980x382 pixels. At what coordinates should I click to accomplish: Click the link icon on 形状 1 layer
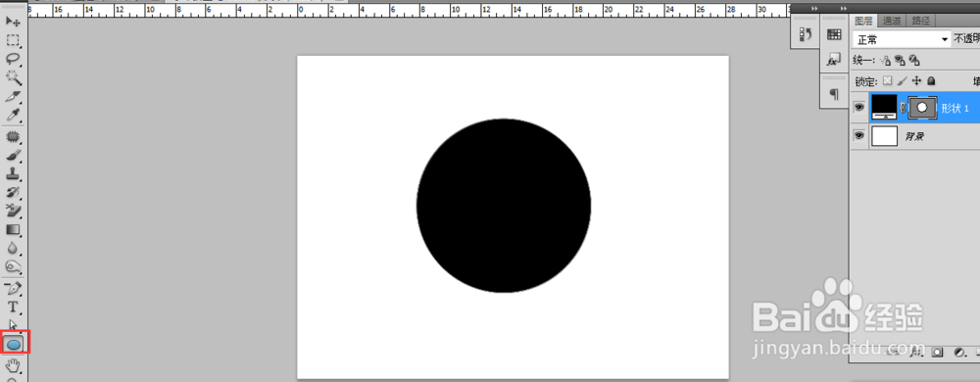point(902,108)
